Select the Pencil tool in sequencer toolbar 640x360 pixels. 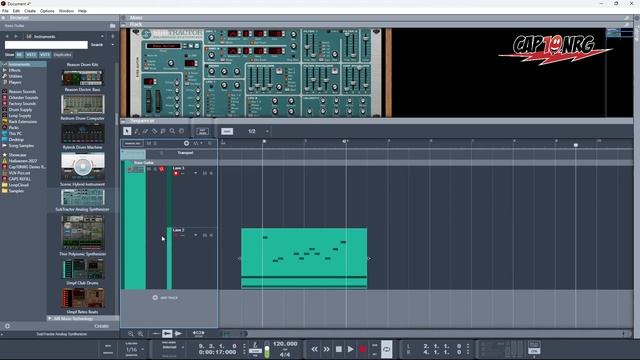tap(136, 131)
